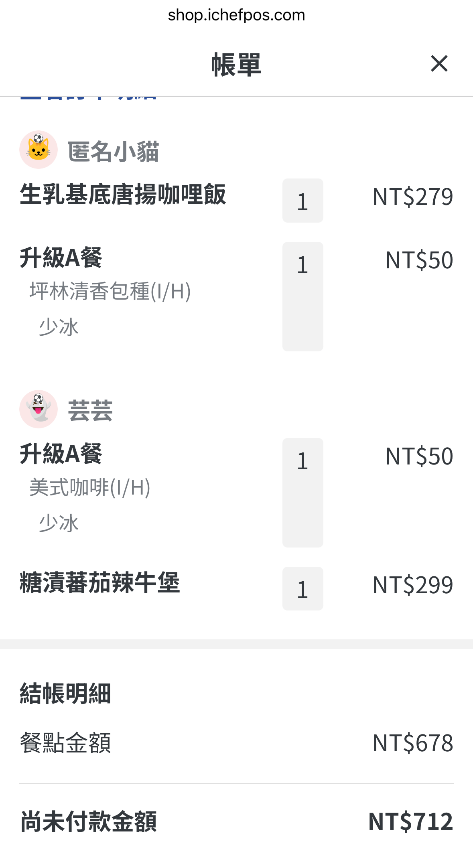Select quantity box for 生乳基底唐揚咖哩飯

pyautogui.click(x=303, y=201)
